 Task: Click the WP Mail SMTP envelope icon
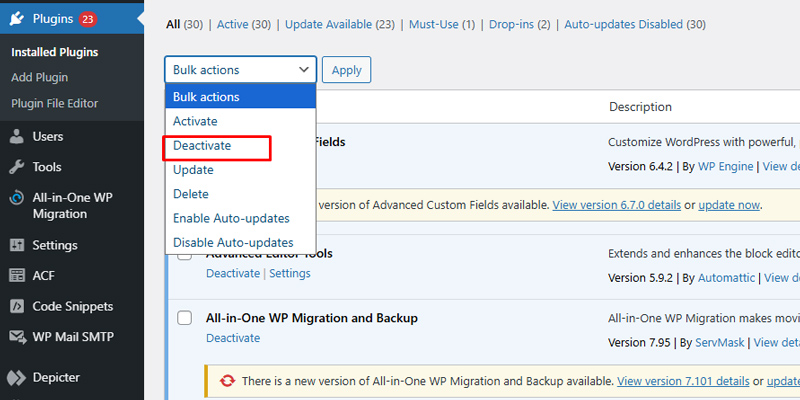16,337
